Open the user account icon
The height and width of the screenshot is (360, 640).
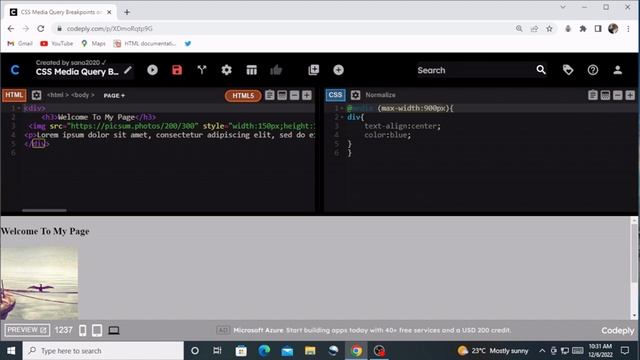(x=618, y=70)
